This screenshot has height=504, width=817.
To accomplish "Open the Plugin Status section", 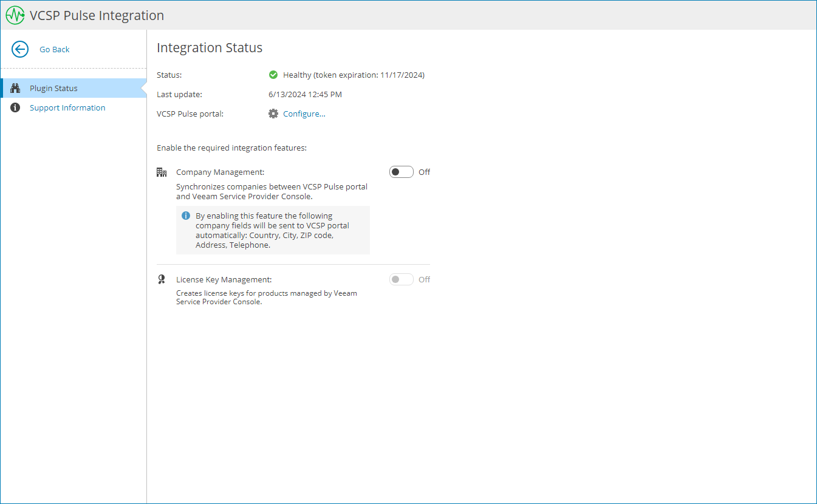I will coord(73,88).
